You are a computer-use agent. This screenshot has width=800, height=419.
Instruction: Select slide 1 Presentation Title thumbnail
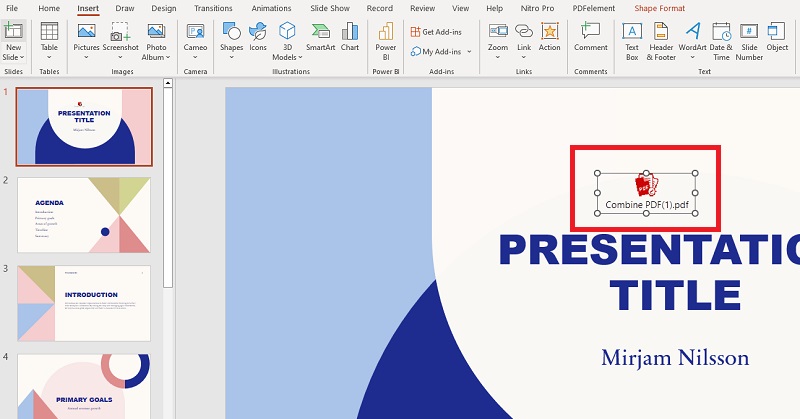coord(84,127)
